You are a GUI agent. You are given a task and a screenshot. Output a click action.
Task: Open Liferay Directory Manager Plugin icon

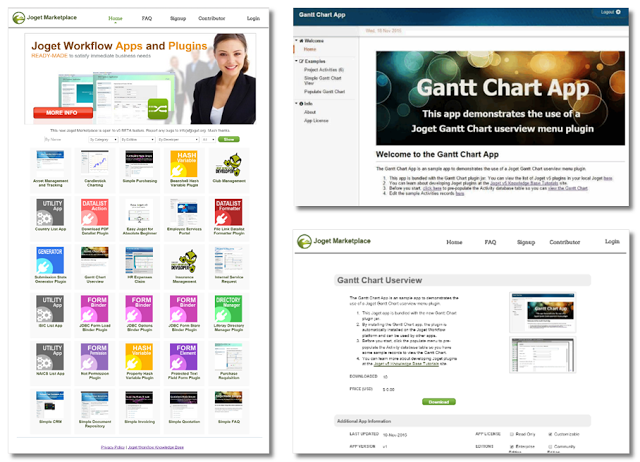pyautogui.click(x=229, y=309)
